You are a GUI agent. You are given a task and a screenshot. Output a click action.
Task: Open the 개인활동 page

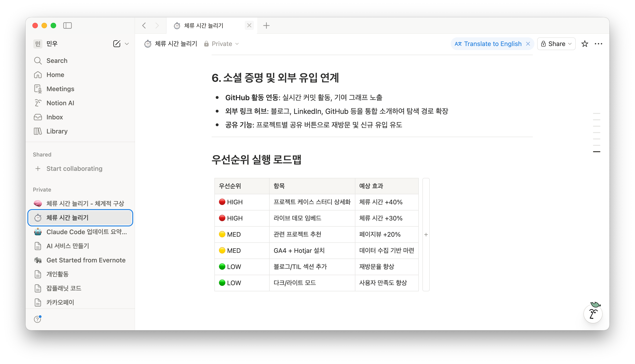click(x=80, y=274)
